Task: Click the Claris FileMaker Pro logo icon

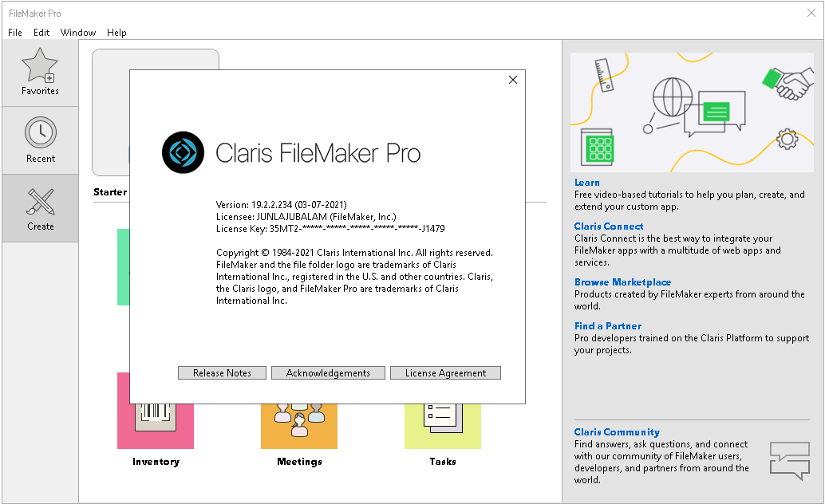Action: tap(183, 152)
